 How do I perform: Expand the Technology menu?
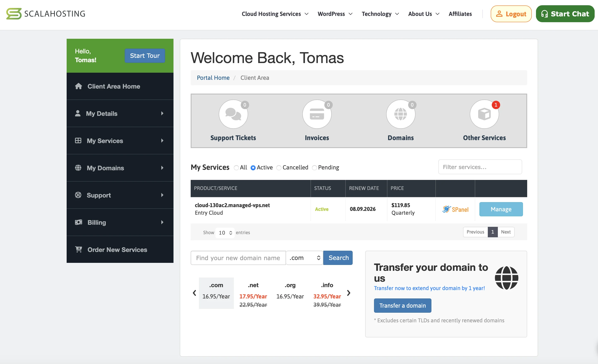(x=380, y=14)
